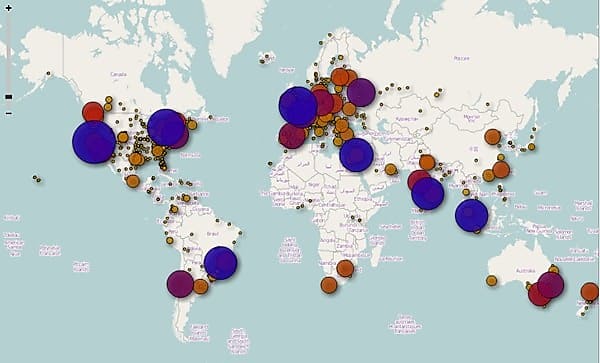Click the Canada country label
Image resolution: width=600 pixels, height=363 pixels.
coord(118,74)
